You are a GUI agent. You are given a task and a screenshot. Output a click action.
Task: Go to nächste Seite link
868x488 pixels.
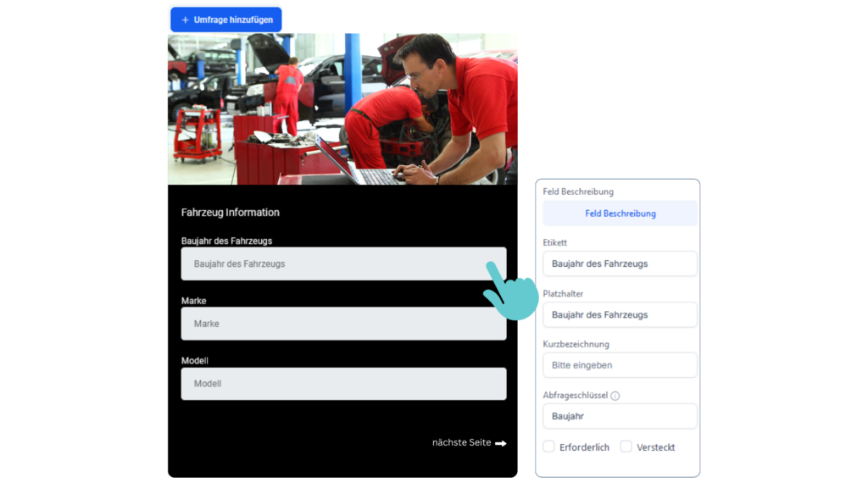462,442
